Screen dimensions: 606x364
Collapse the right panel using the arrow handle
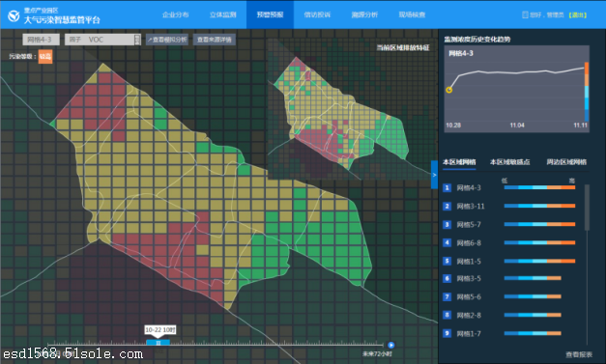[434, 175]
